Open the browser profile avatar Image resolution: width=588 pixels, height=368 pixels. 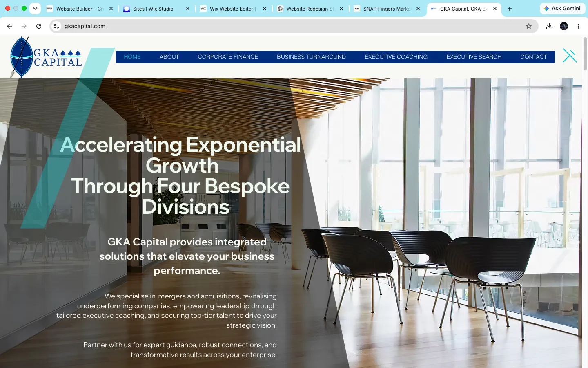564,26
